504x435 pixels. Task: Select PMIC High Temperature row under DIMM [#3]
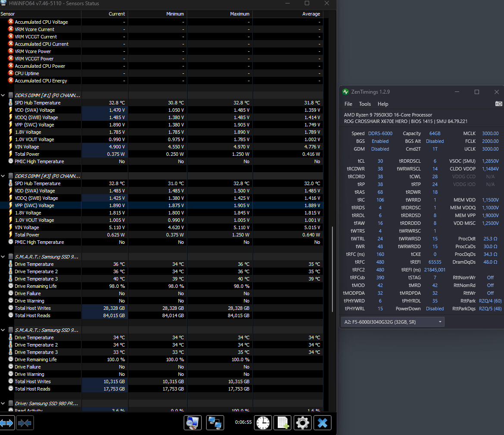click(161, 242)
